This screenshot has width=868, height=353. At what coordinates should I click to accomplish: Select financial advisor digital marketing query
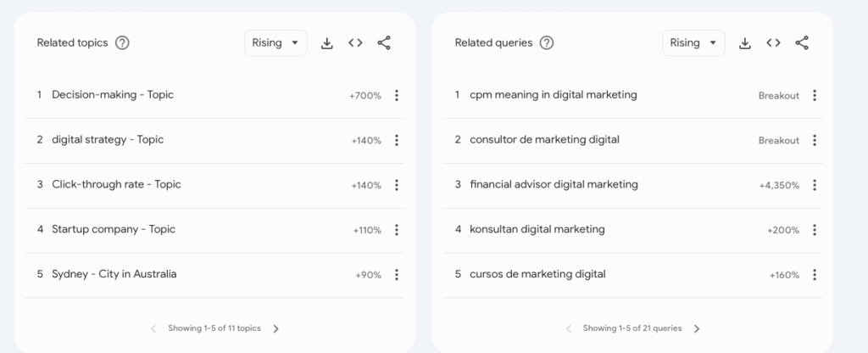[554, 185]
